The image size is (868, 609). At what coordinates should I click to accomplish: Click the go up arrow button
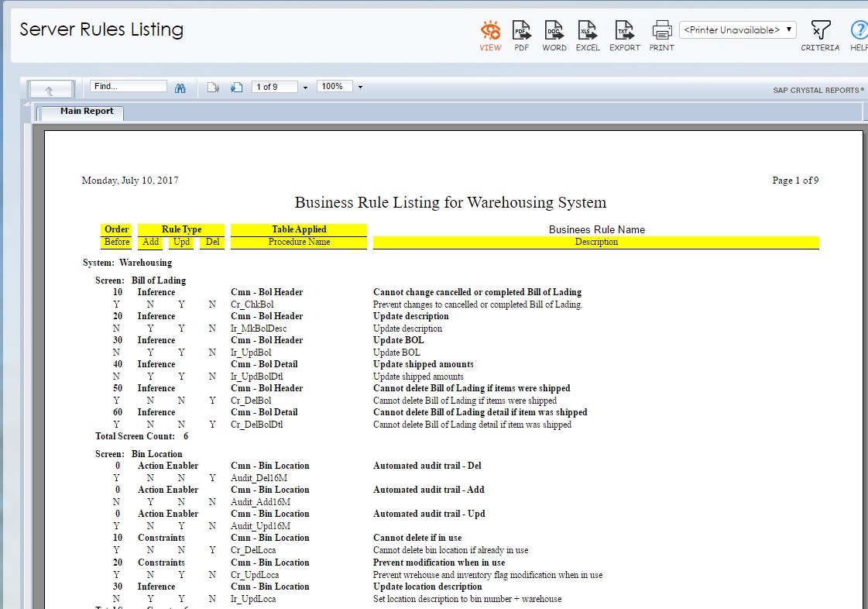tap(50, 90)
